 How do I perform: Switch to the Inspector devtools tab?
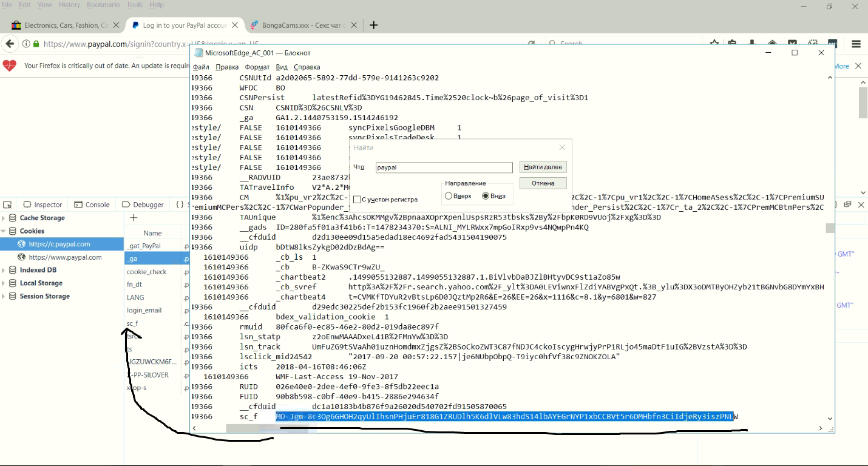coord(42,204)
